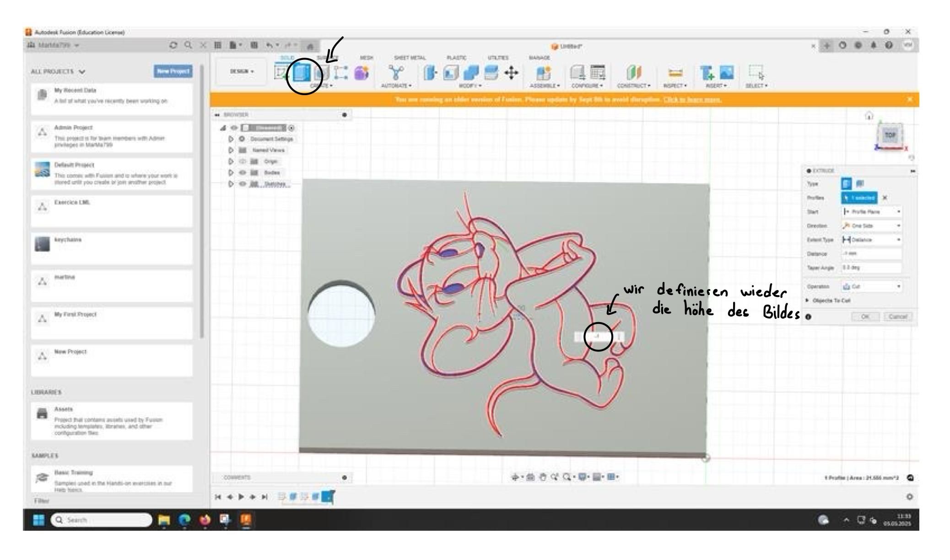This screenshot has height=560, width=950.
Task: Activate the Extrude tool in Create
Action: point(302,73)
